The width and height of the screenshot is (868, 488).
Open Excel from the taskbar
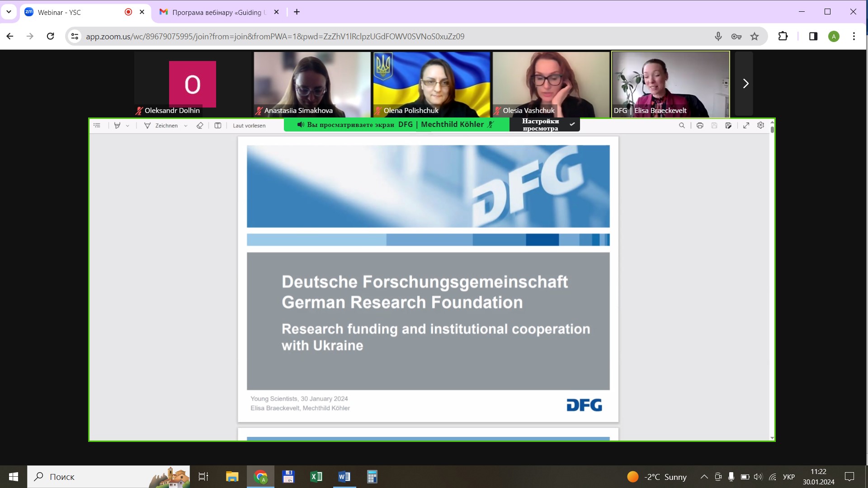pos(316,477)
